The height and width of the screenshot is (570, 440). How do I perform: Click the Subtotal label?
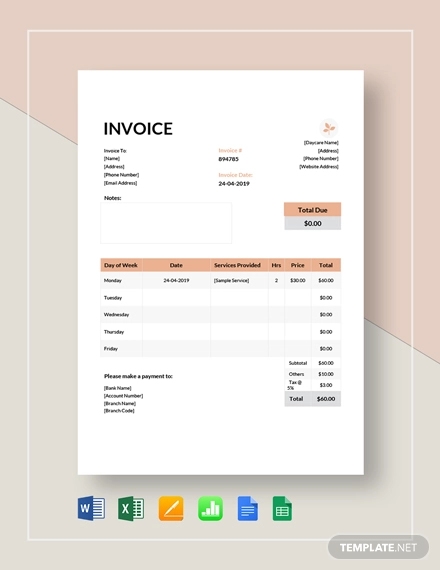pos(298,363)
